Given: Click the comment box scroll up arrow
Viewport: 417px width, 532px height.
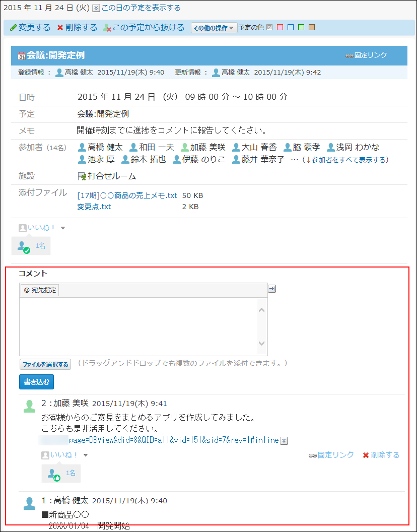Looking at the screenshot, I should [261, 310].
